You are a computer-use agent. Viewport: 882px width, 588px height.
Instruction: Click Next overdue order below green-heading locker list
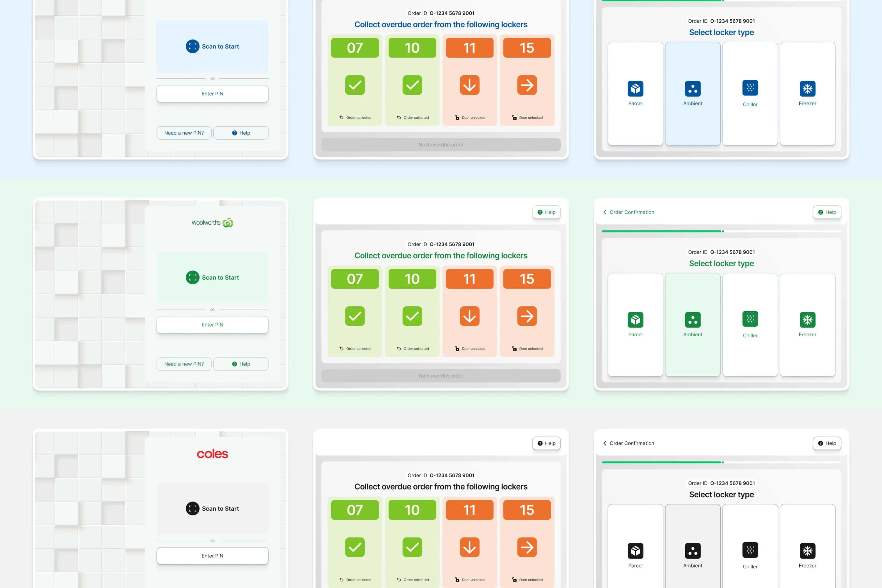coord(441,376)
